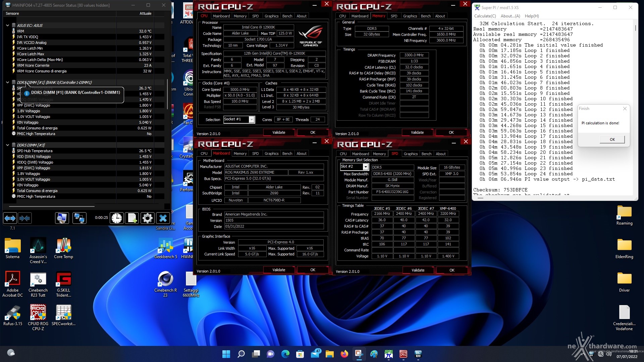The height and width of the screenshot is (362, 644).
Task: Switch to Mainboard tab in top-left CPU-Z
Action: pyautogui.click(x=221, y=16)
